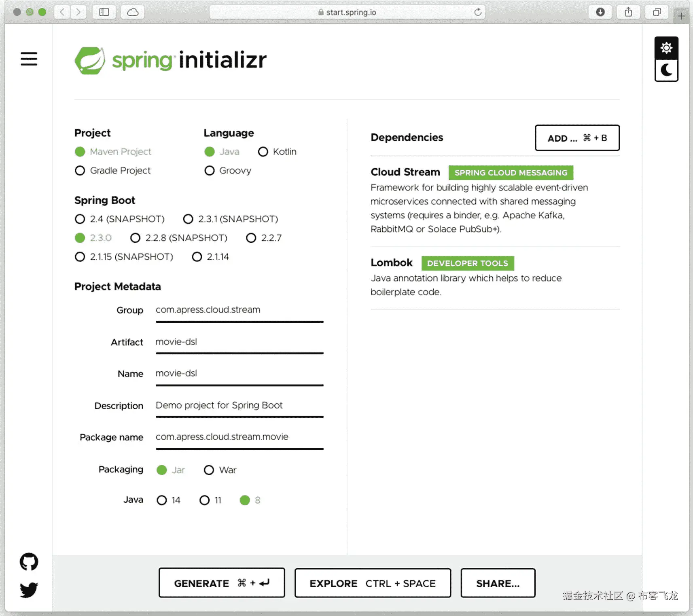Choose Java as language
Image resolution: width=693 pixels, height=616 pixels.
click(x=222, y=152)
